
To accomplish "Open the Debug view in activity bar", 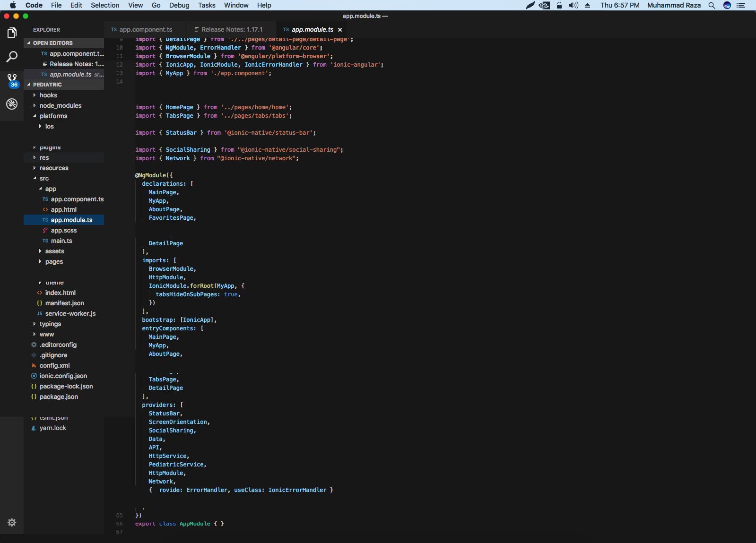I will click(12, 104).
